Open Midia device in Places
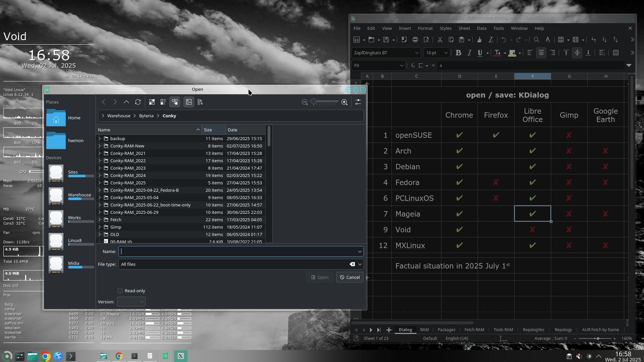The width and height of the screenshot is (644, 362). [x=70, y=264]
